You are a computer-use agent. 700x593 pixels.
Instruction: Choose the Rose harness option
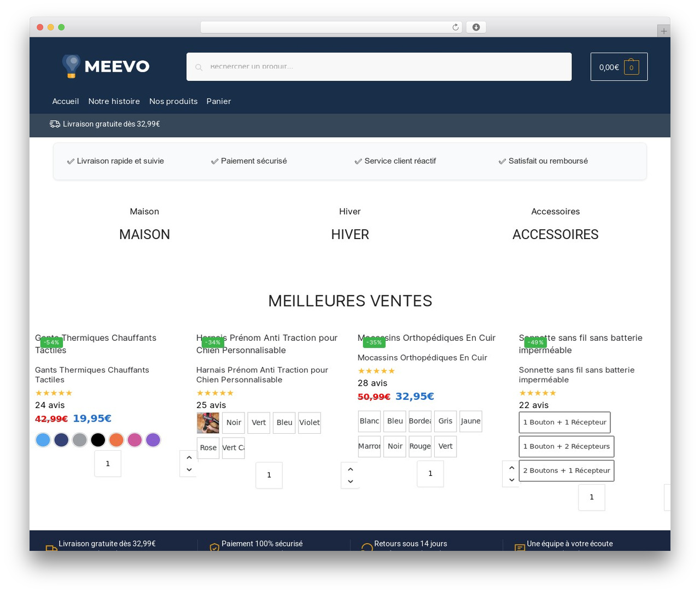tap(208, 448)
